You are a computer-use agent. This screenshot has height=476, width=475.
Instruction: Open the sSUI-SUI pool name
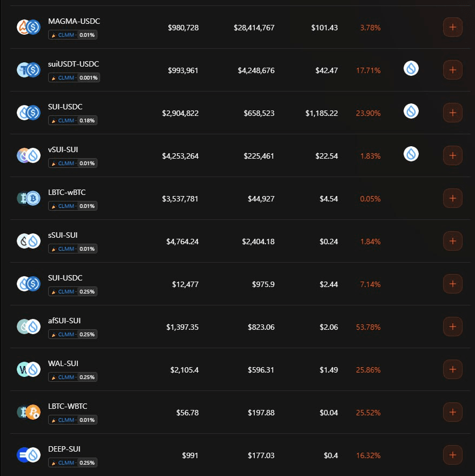point(63,235)
